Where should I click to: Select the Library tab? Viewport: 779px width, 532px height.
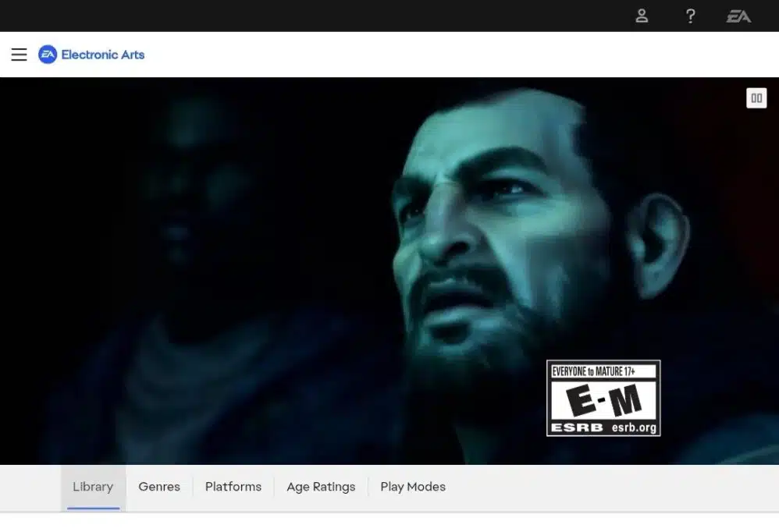(93, 487)
